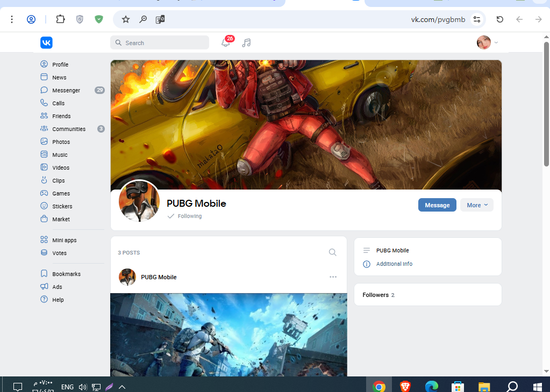This screenshot has height=392, width=550.
Task: Open the notifications bell icon
Action: coord(226,43)
